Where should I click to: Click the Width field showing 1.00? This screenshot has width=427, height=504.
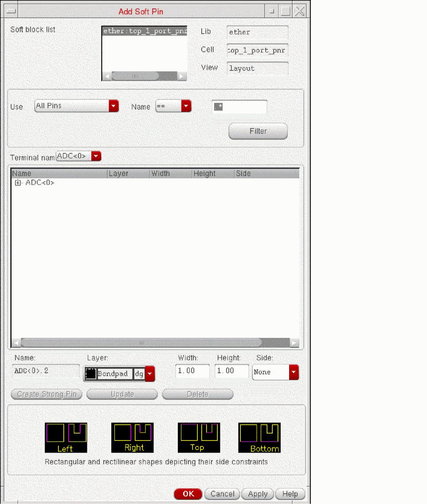(192, 371)
